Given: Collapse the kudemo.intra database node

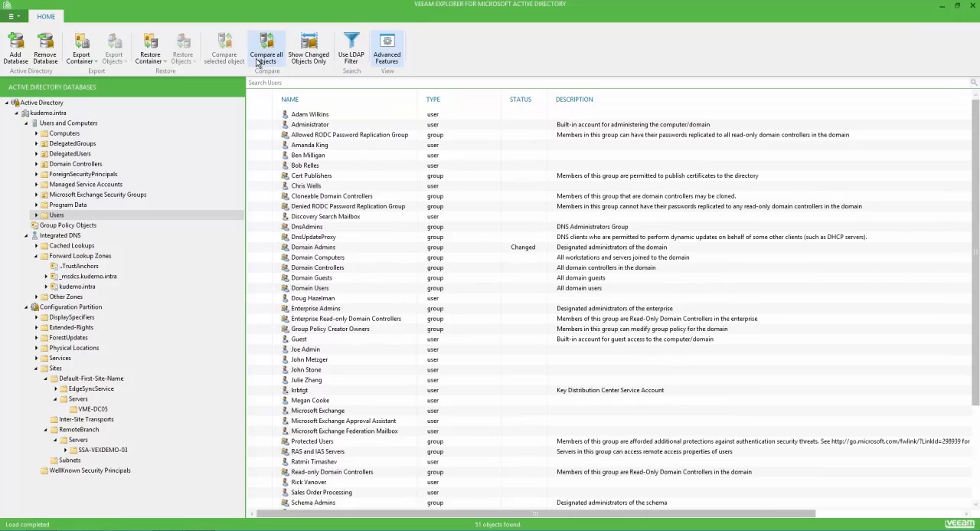Looking at the screenshot, I should tap(16, 113).
